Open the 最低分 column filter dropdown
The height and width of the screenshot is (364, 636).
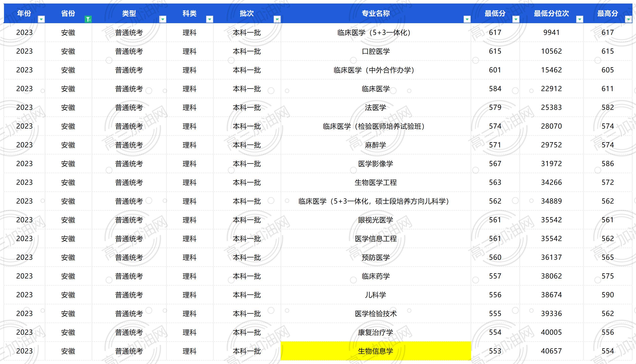[516, 19]
